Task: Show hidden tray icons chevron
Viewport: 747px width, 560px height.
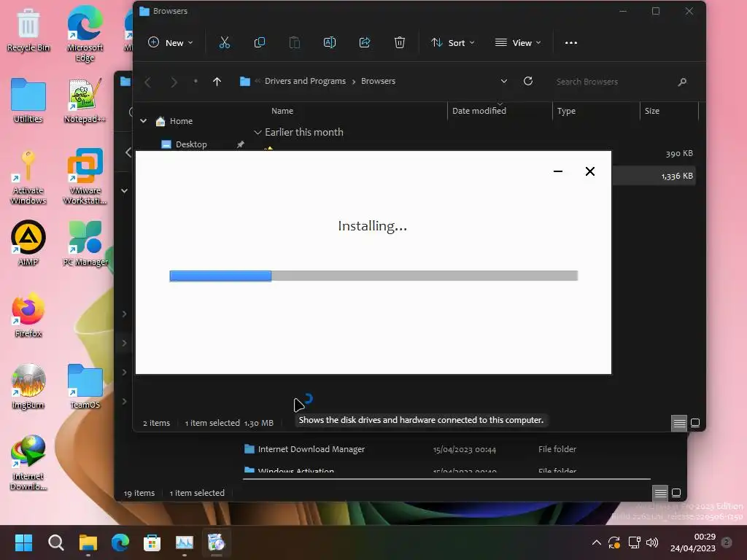Action: tap(596, 542)
